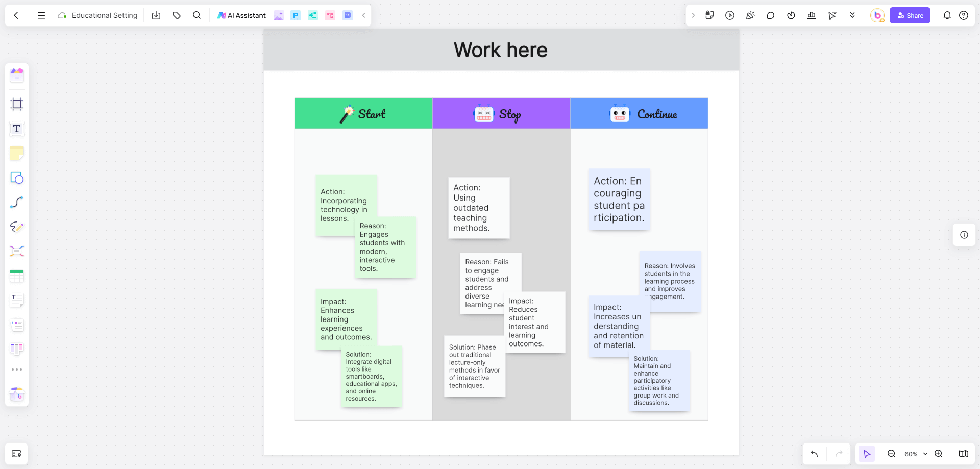Select the Frame tool
Screen dimensions: 980x469
tap(17, 104)
